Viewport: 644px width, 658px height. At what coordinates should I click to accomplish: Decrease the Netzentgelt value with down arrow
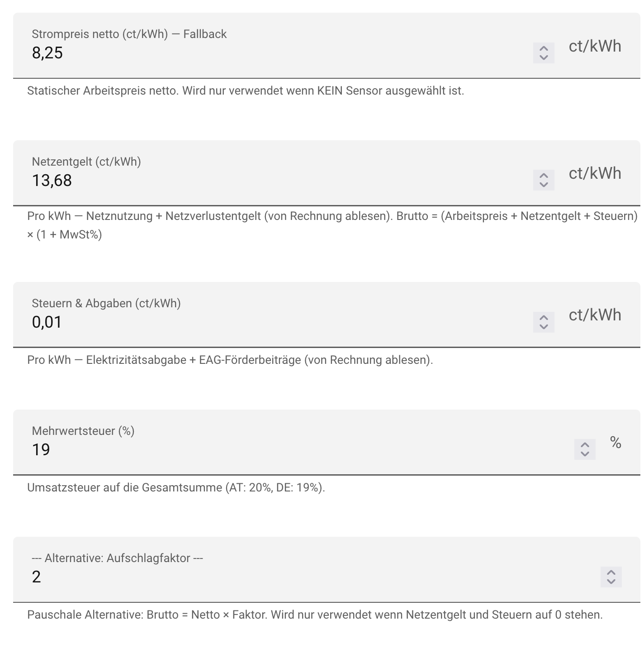pyautogui.click(x=544, y=186)
